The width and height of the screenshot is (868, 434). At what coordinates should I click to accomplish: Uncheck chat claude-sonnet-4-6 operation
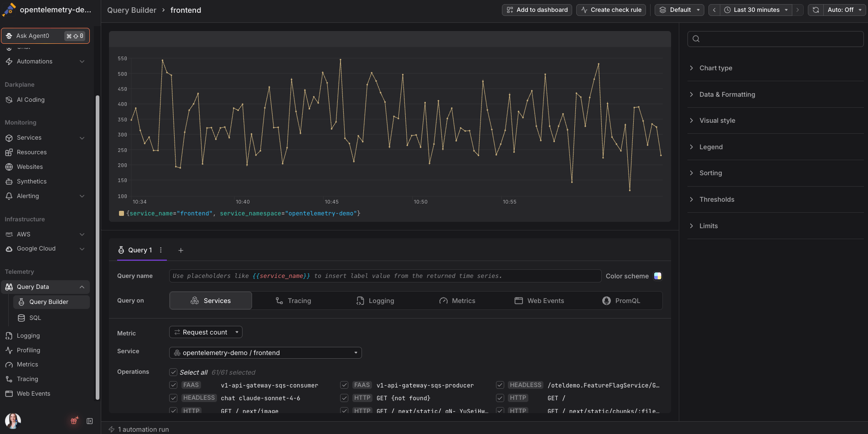(173, 398)
